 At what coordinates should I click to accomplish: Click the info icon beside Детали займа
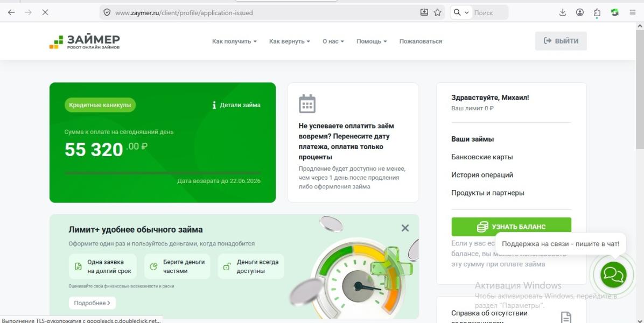(x=214, y=105)
